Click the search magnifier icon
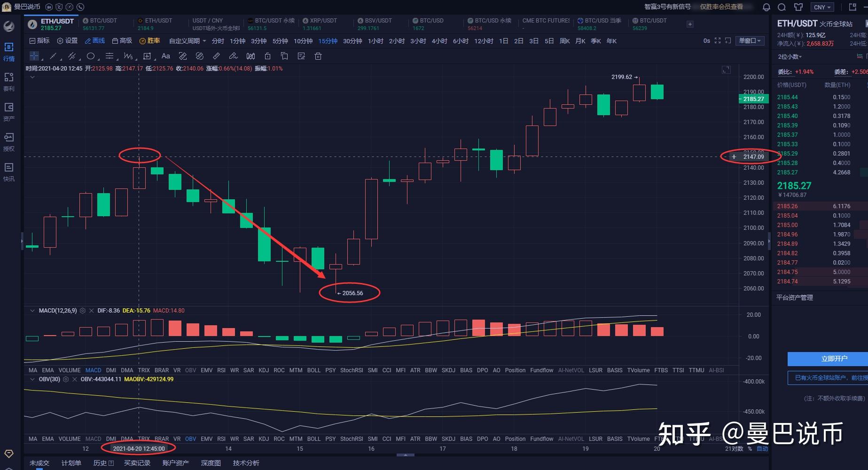Screen dimensions: 868x470 tap(782, 7)
